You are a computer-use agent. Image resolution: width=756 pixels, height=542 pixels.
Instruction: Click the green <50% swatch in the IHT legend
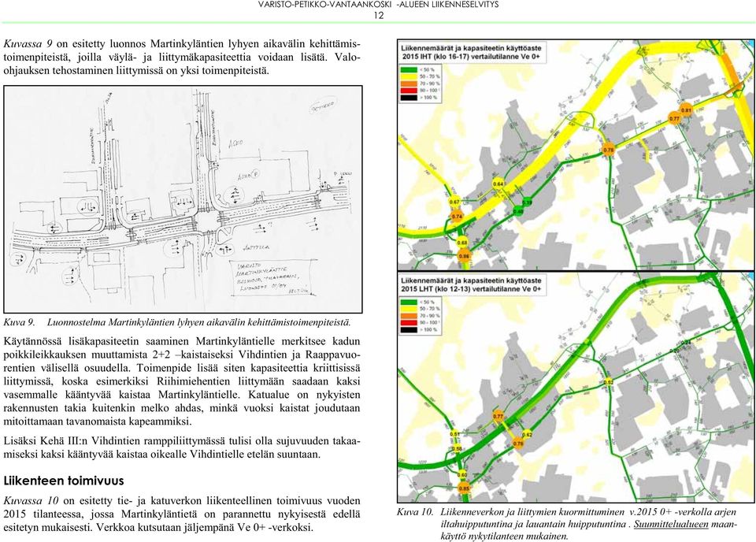click(x=409, y=69)
